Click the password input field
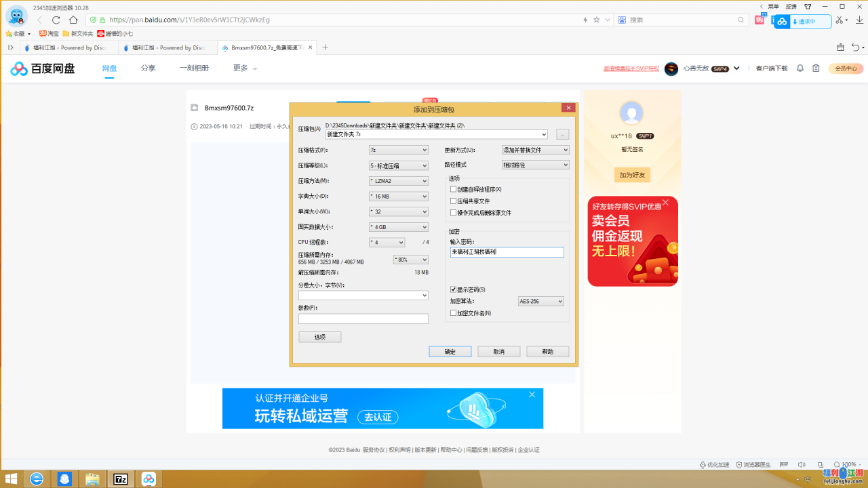868x488 pixels. 507,252
